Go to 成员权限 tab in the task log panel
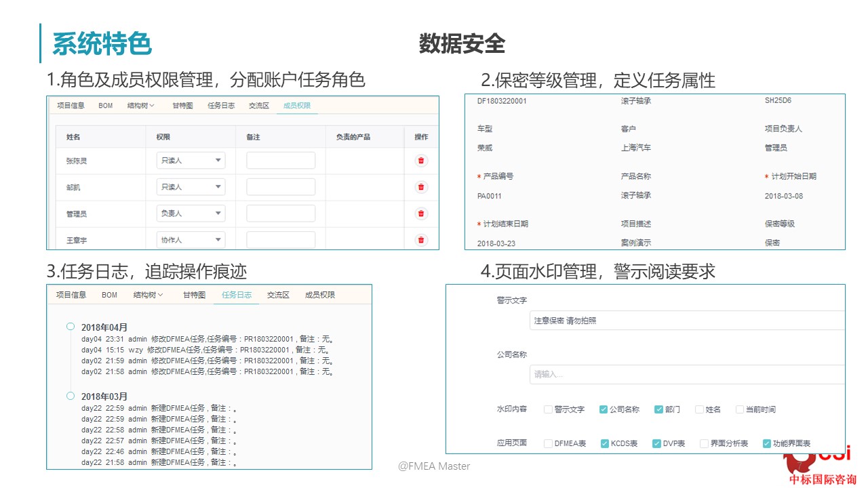Viewport: 868px width, 488px height. point(320,295)
